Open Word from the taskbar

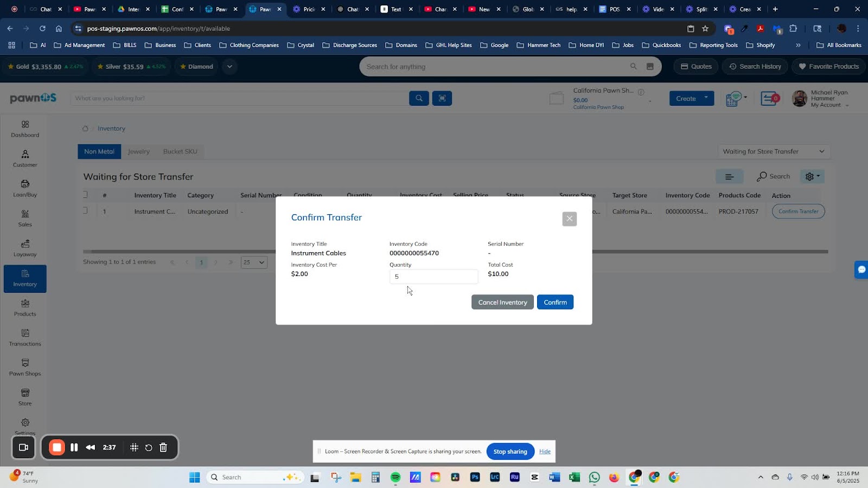tap(554, 477)
